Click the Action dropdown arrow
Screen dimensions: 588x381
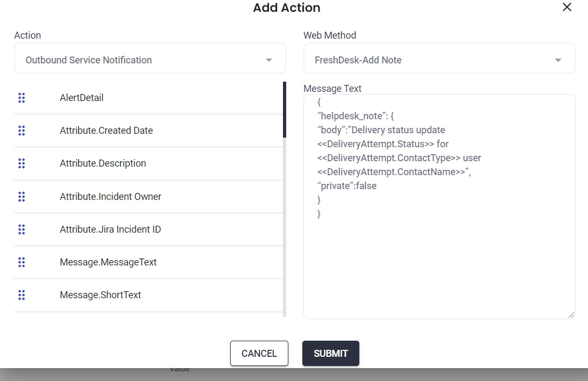click(x=269, y=60)
